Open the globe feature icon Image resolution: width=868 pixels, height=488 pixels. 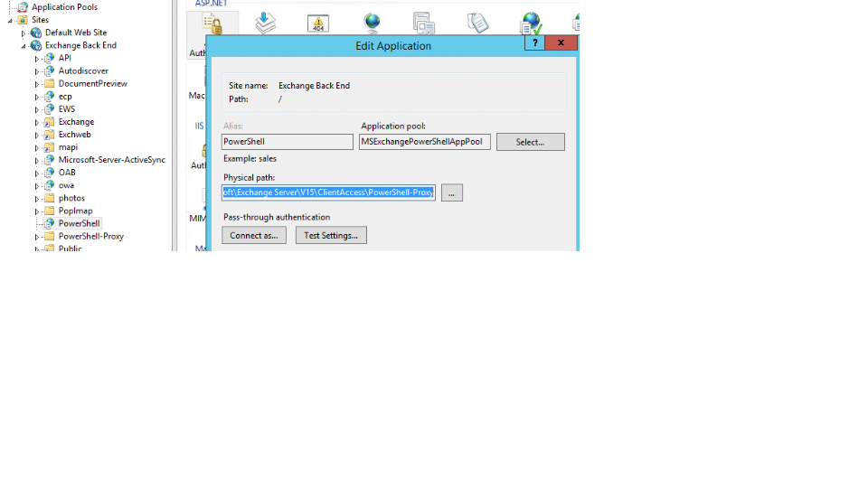coord(372,23)
